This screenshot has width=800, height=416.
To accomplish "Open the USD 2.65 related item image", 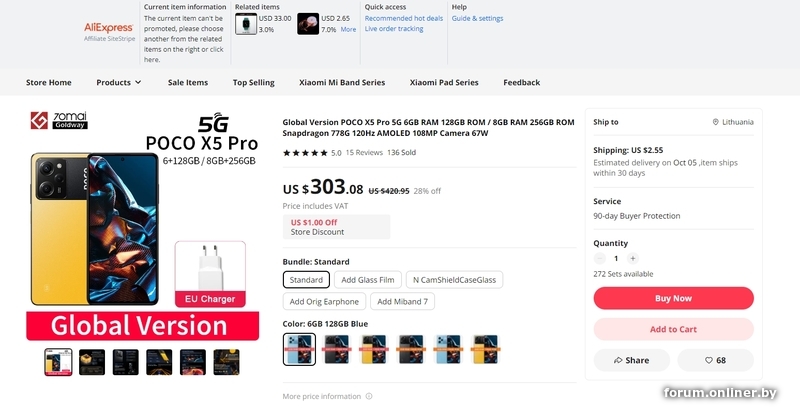I will pyautogui.click(x=308, y=24).
